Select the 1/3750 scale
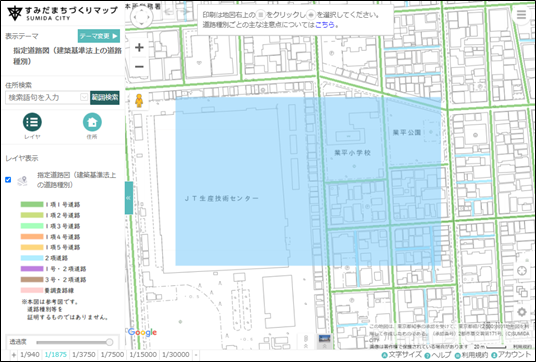The height and width of the screenshot is (362, 536). tap(84, 355)
